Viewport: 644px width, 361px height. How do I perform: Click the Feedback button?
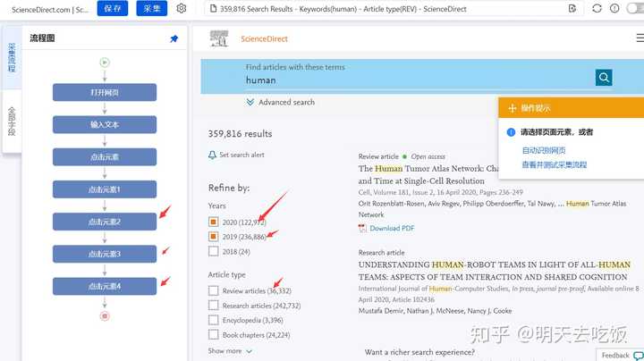click(620, 356)
